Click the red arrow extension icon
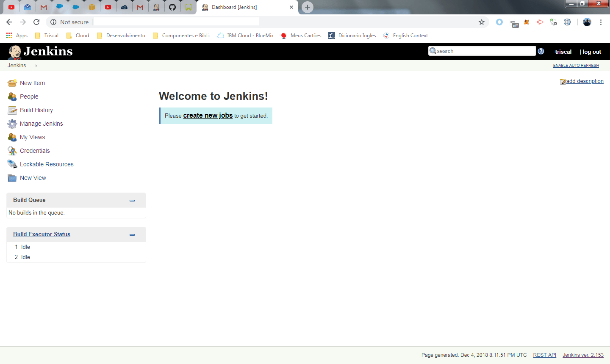The width and height of the screenshot is (610, 364). 540,22
